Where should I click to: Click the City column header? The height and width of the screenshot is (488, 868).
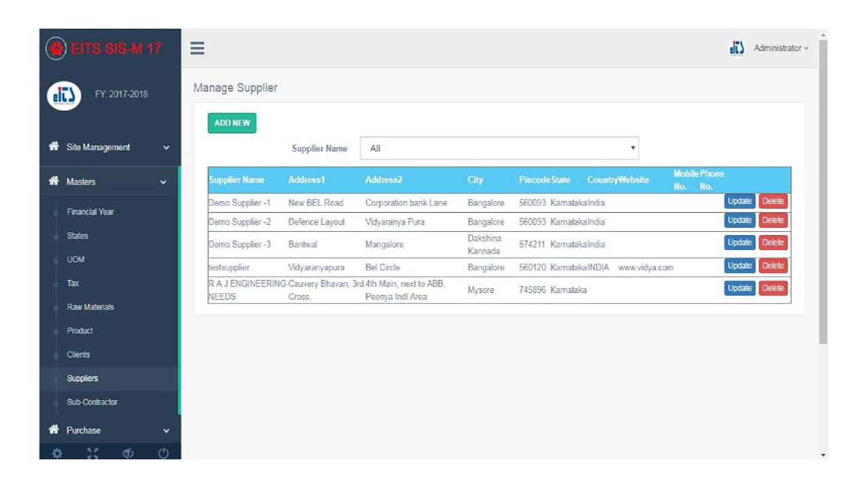(x=475, y=180)
